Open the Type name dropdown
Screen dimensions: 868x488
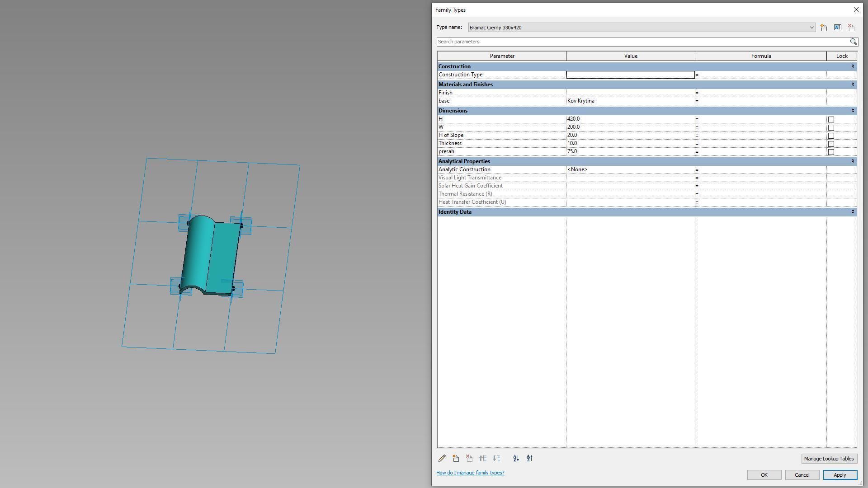pyautogui.click(x=811, y=28)
